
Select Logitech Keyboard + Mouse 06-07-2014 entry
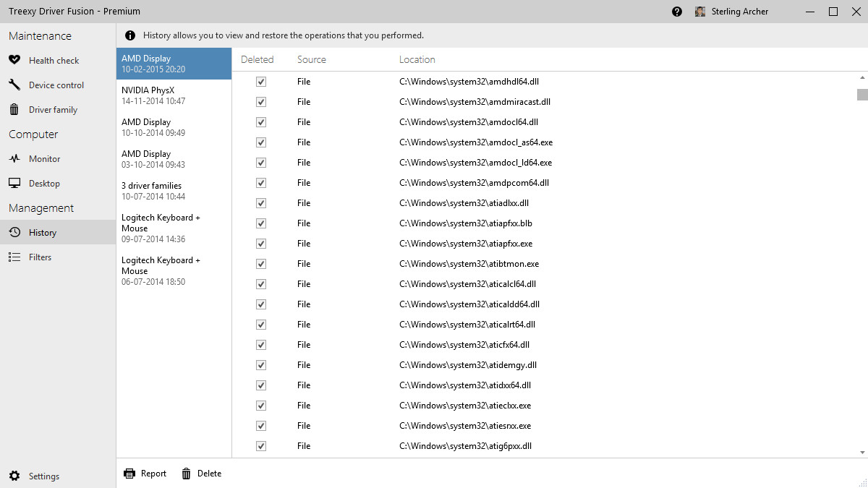coord(174,271)
